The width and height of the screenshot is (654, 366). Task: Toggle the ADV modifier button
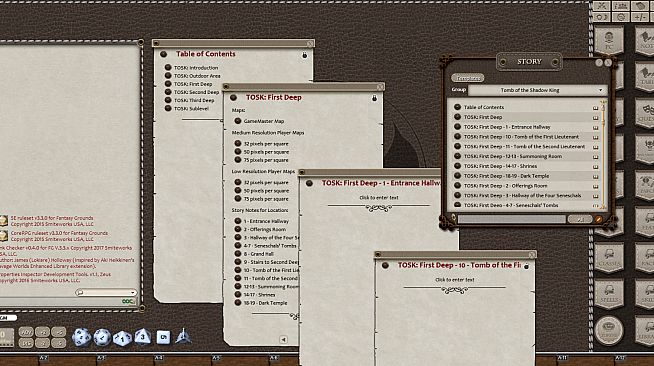(x=26, y=332)
